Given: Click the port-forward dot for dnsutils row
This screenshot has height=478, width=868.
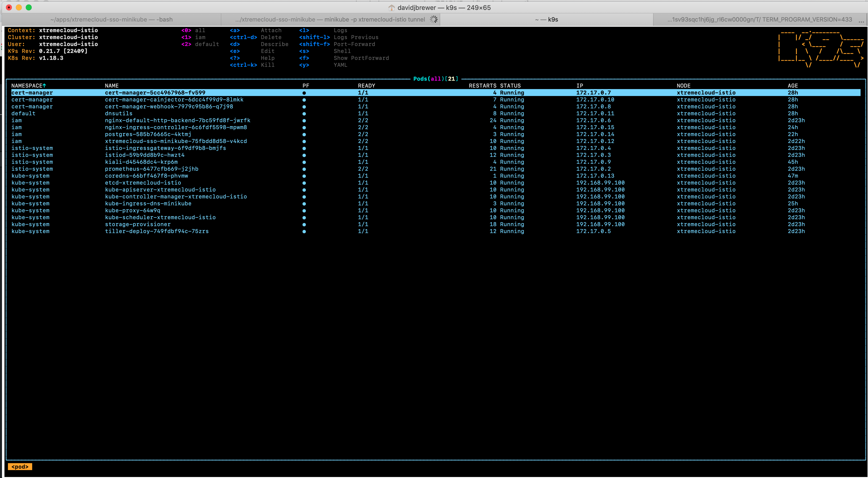Looking at the screenshot, I should coord(304,114).
